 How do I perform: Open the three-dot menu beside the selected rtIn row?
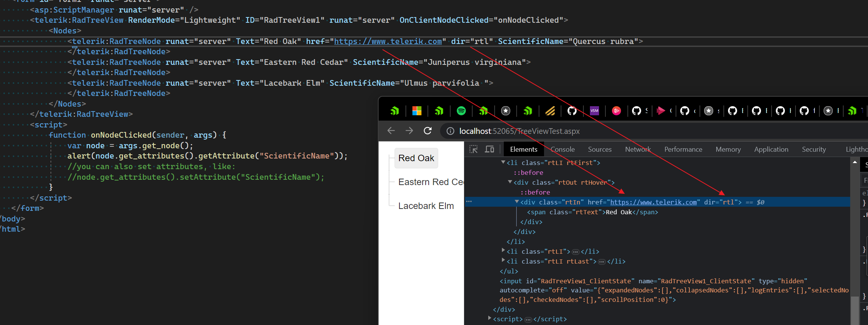click(x=469, y=202)
